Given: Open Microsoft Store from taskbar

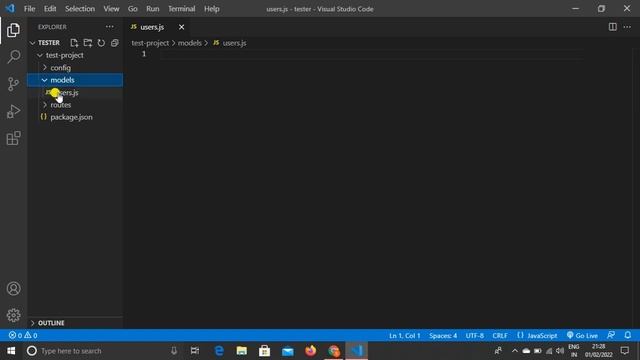Looking at the screenshot, I should pyautogui.click(x=264, y=351).
